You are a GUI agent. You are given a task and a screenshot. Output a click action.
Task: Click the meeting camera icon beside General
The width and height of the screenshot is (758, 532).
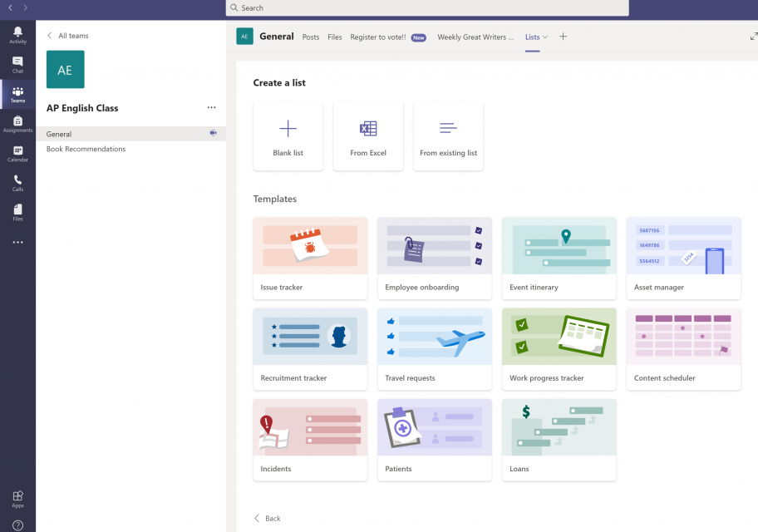214,133
